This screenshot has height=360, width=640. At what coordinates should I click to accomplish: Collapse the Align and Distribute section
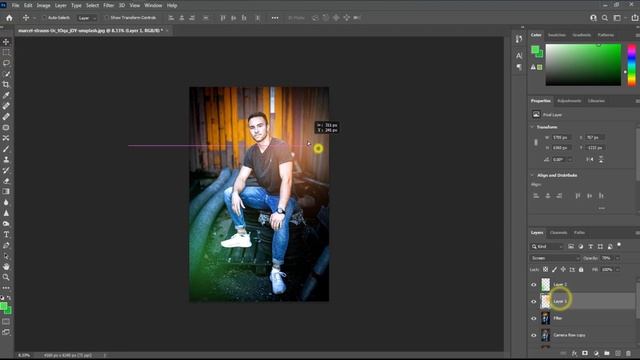532,175
